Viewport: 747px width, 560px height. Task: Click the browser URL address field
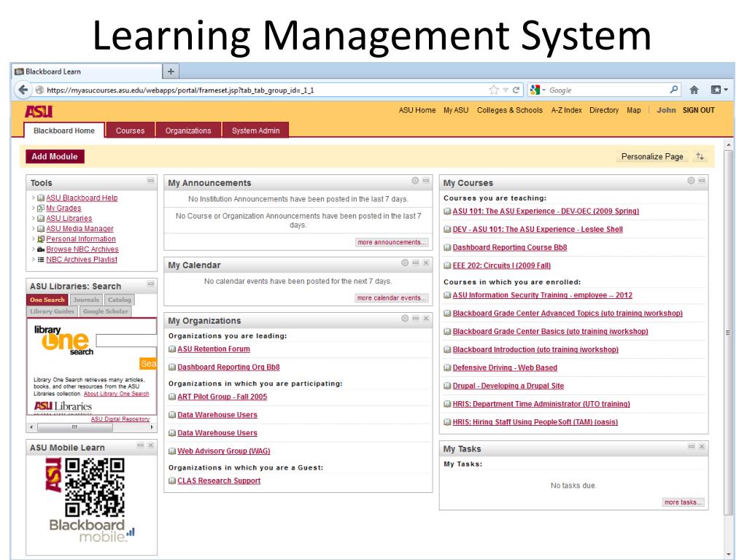coord(266,90)
